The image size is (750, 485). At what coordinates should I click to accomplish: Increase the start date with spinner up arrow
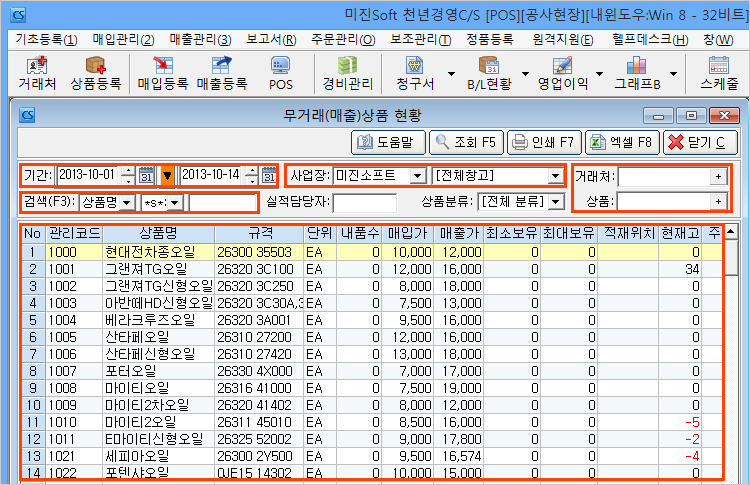(128, 171)
